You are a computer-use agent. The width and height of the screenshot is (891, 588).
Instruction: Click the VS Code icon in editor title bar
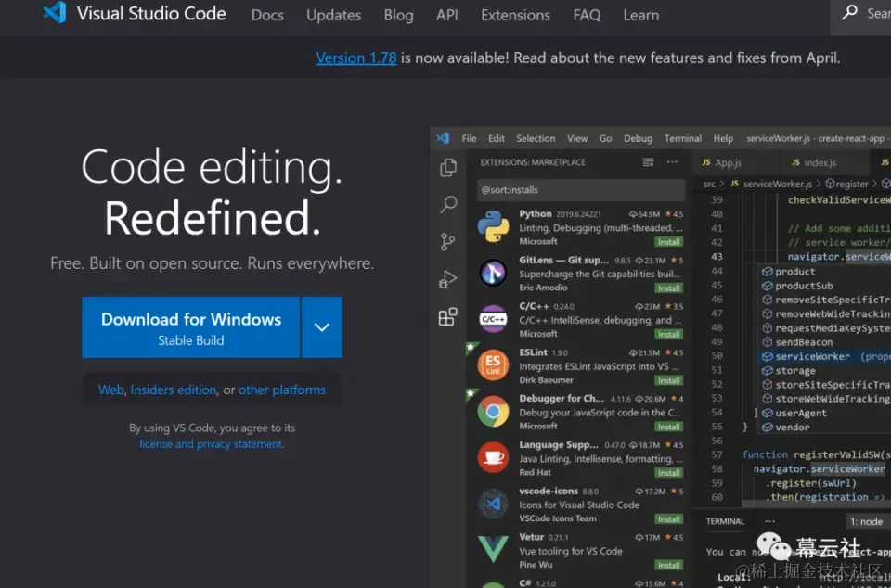443,138
